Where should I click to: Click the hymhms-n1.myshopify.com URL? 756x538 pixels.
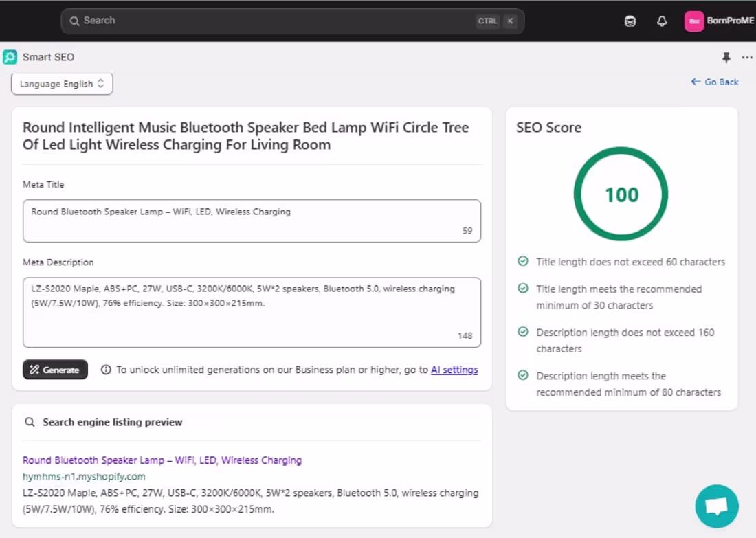point(84,476)
